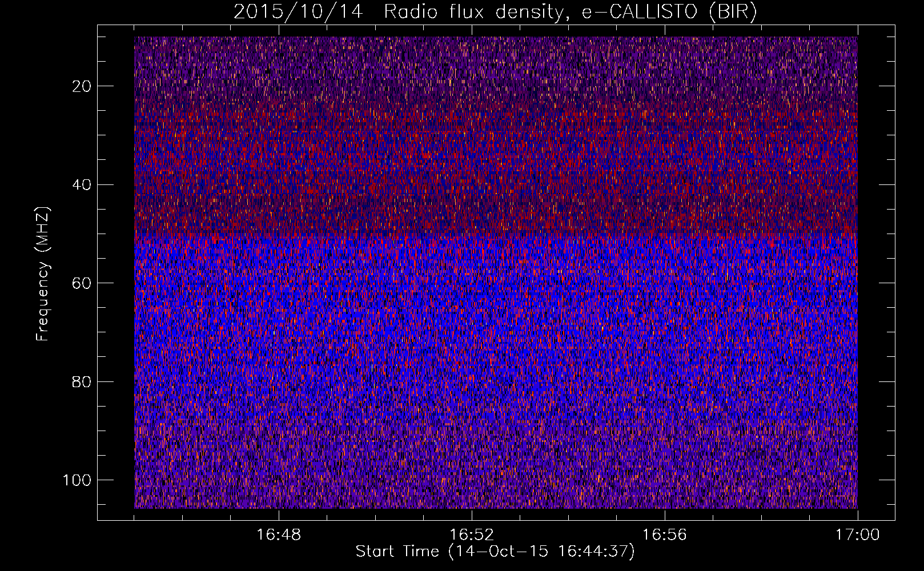Click the 'Frequency (MHZ)' axis label
The height and width of the screenshot is (571, 924).
click(43, 274)
